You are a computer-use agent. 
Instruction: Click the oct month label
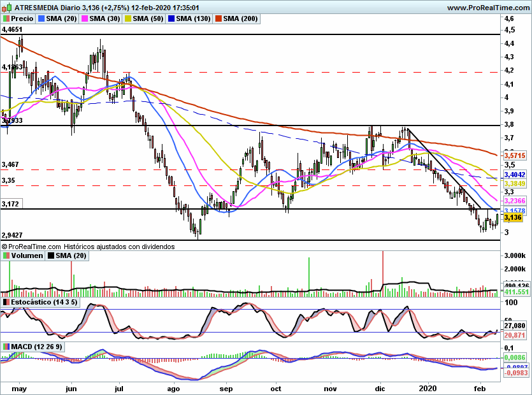(276, 389)
